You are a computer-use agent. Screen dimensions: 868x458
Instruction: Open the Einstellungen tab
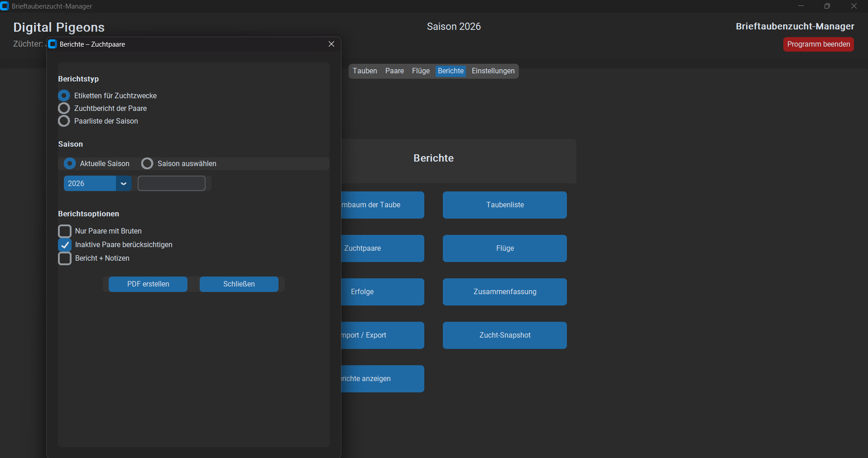click(x=493, y=71)
